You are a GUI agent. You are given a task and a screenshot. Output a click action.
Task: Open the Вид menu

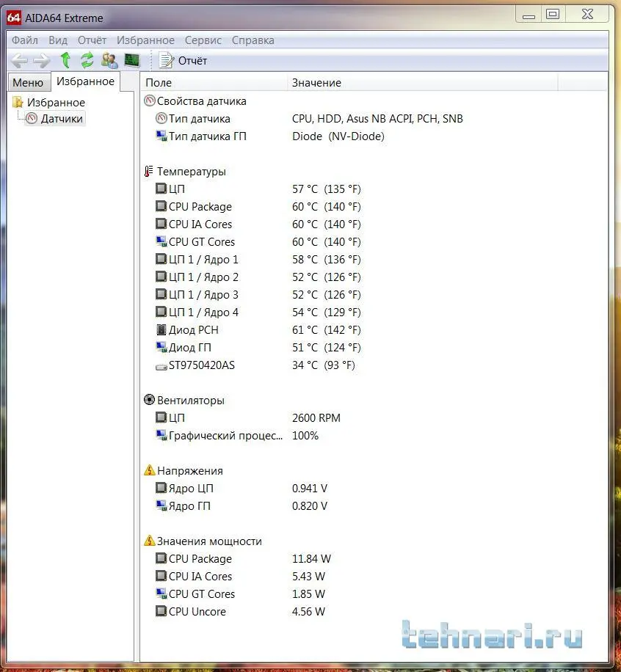(58, 40)
